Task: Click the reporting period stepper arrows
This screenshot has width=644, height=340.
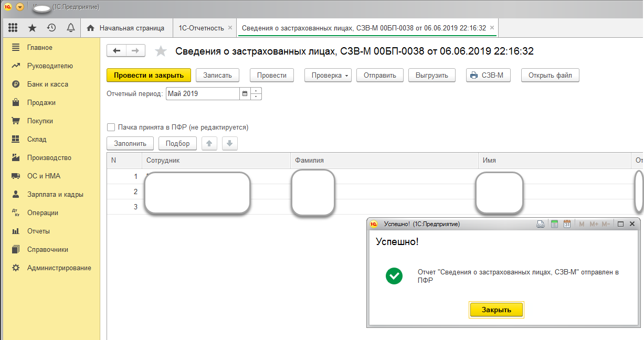Action: 256,94
